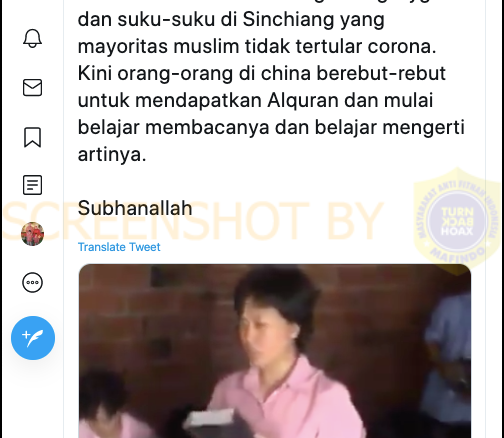Open the Lists icon in sidebar
This screenshot has width=504, height=438.
[32, 185]
